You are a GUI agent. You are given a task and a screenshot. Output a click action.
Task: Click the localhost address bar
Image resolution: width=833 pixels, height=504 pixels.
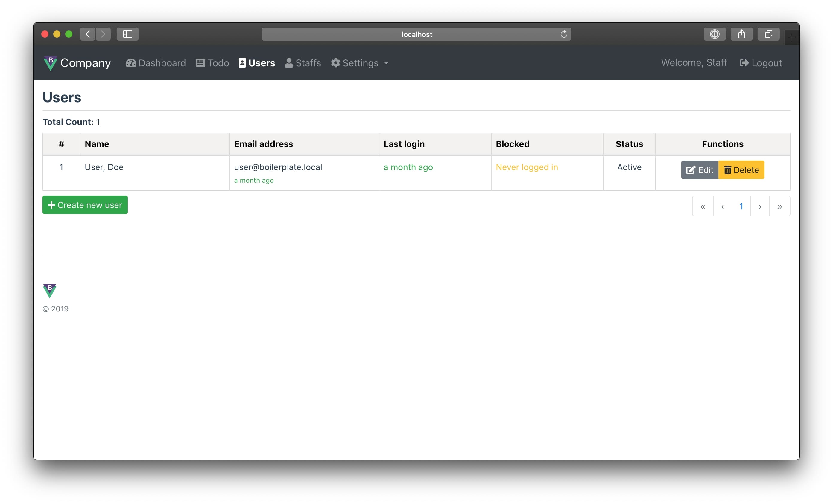click(x=416, y=34)
